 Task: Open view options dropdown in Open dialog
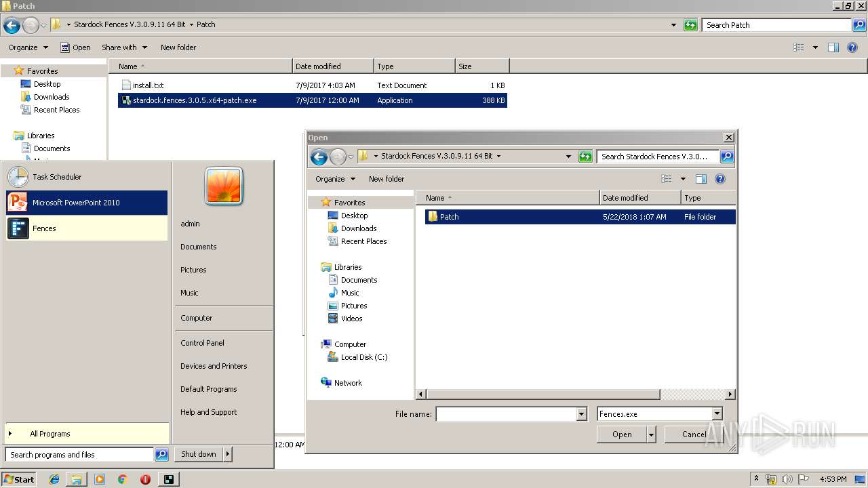[x=683, y=179]
